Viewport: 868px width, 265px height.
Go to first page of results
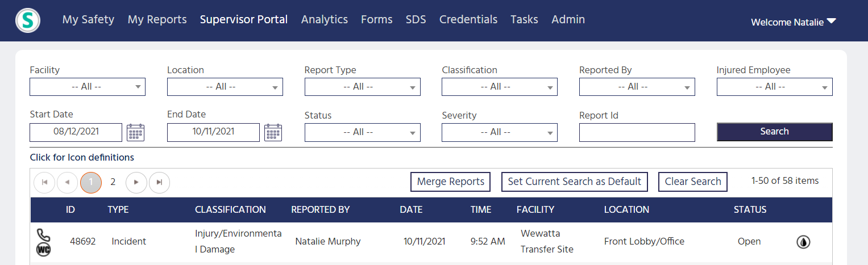44,182
